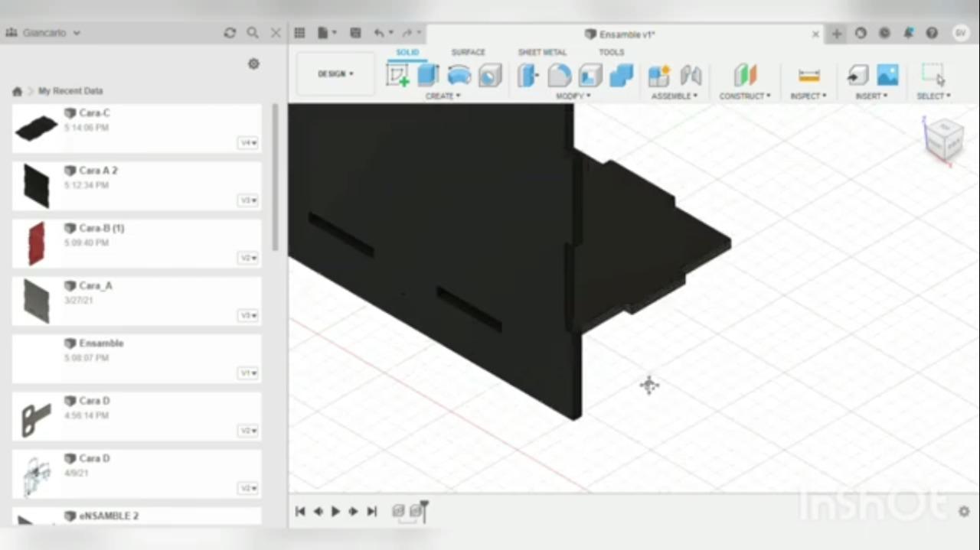The width and height of the screenshot is (980, 550).
Task: Click the data panel search icon
Action: [253, 33]
